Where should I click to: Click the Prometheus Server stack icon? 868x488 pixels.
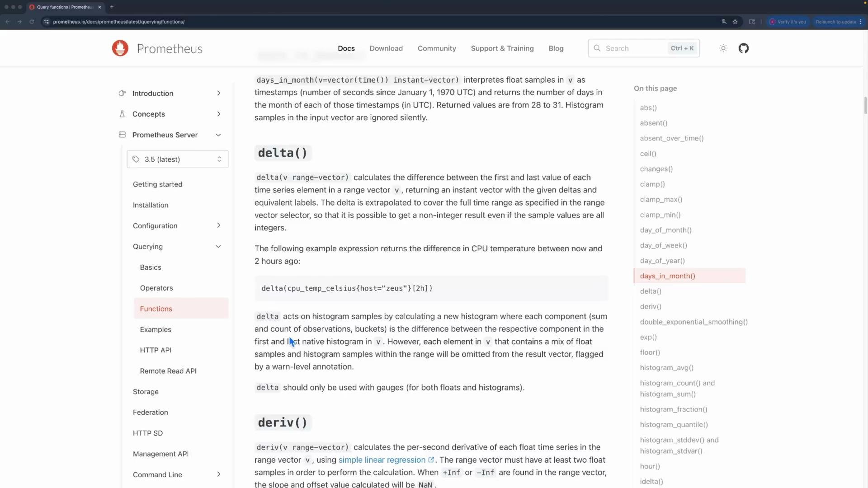122,135
